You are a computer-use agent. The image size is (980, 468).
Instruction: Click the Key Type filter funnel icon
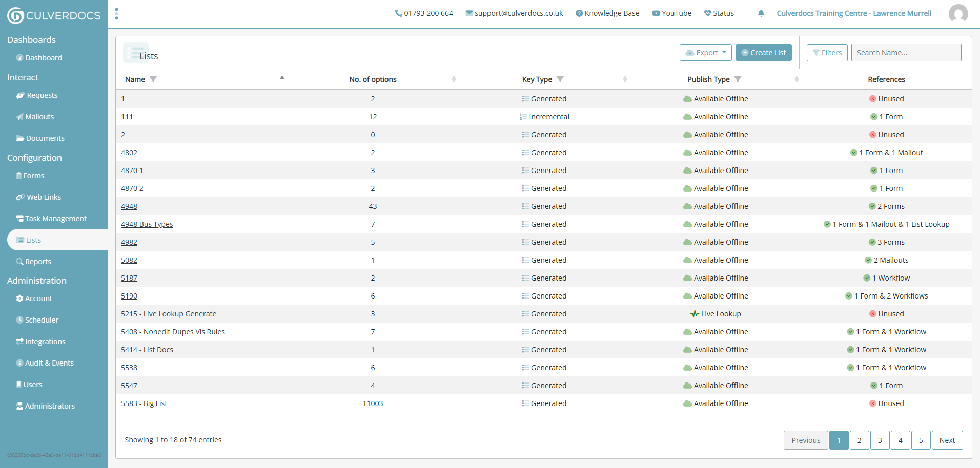[560, 79]
